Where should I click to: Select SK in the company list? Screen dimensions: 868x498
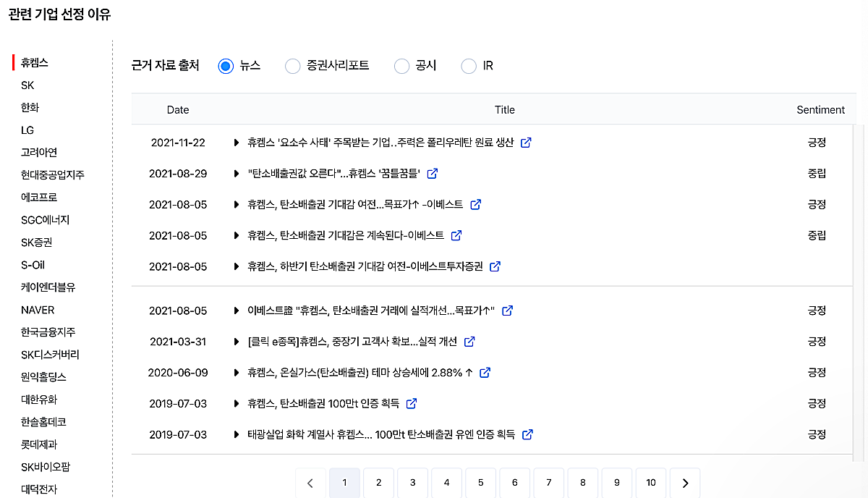coord(27,85)
